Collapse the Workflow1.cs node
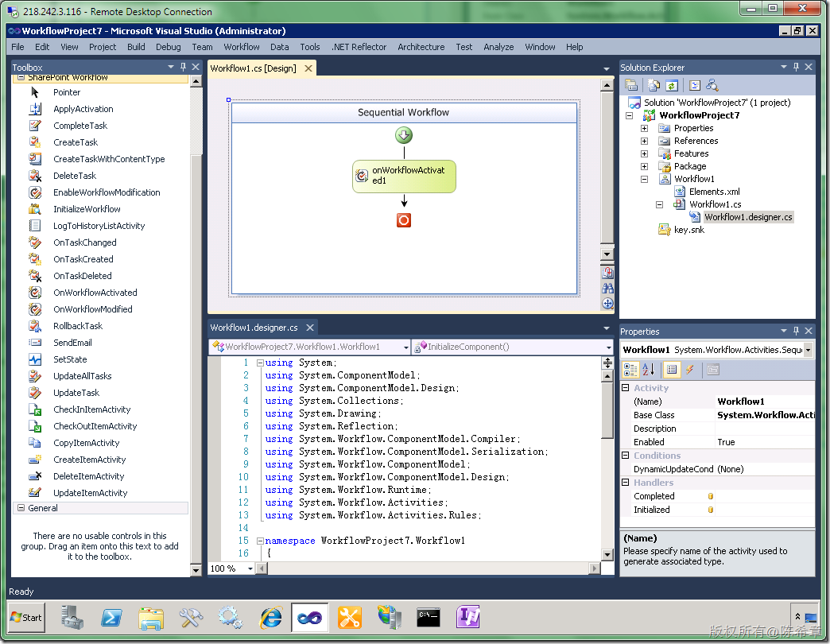The image size is (830, 644). 660,204
